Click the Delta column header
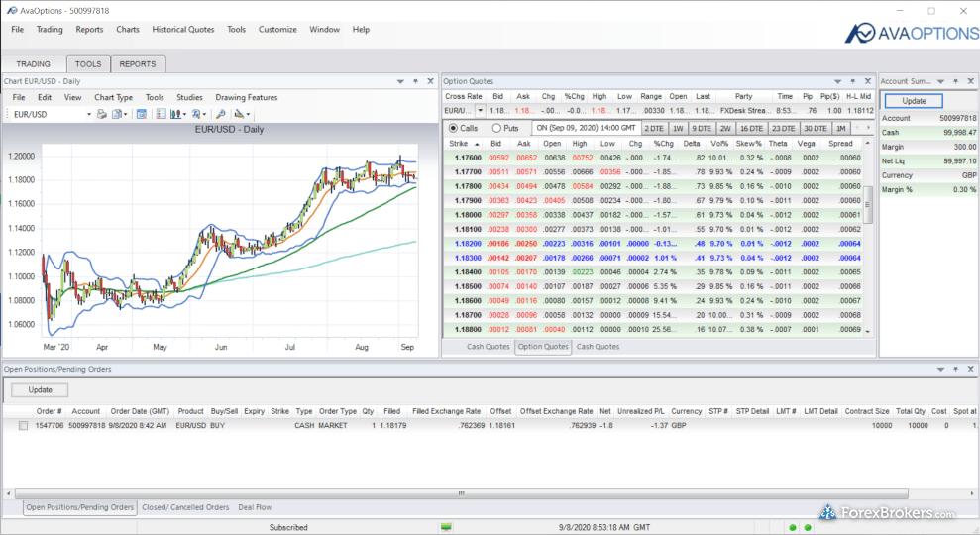Image resolution: width=980 pixels, height=535 pixels. click(x=692, y=144)
